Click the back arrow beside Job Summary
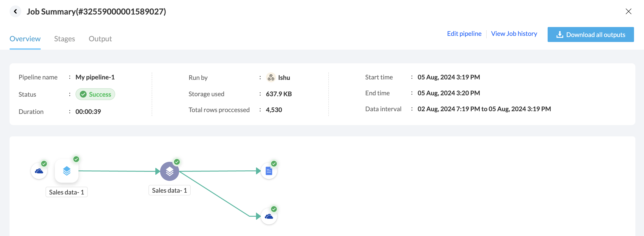Screen dimensions: 644x236 click(15, 12)
